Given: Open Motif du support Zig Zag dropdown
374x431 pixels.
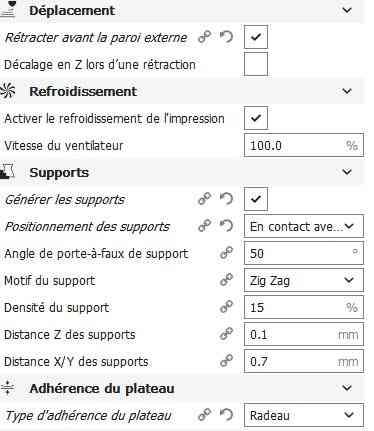Looking at the screenshot, I should click(x=304, y=280).
